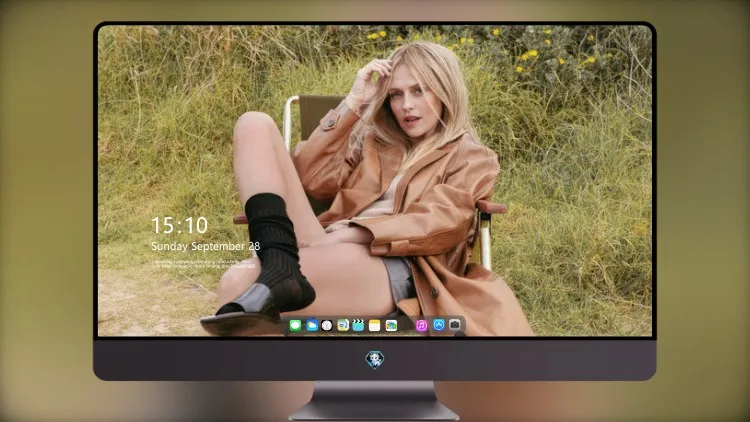This screenshot has height=422, width=750.
Task: Click the 15:10 clock widget
Action: pos(179,225)
